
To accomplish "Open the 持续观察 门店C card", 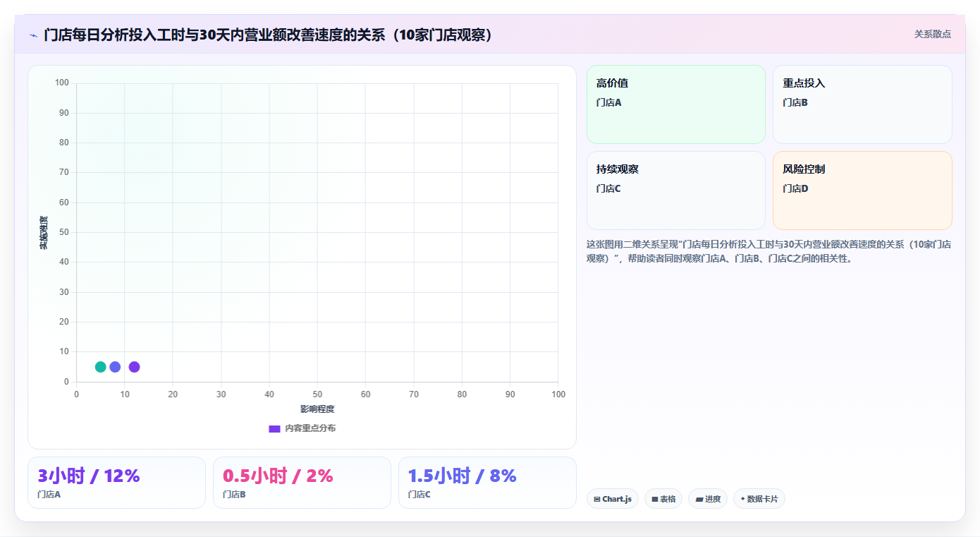I will pos(675,191).
